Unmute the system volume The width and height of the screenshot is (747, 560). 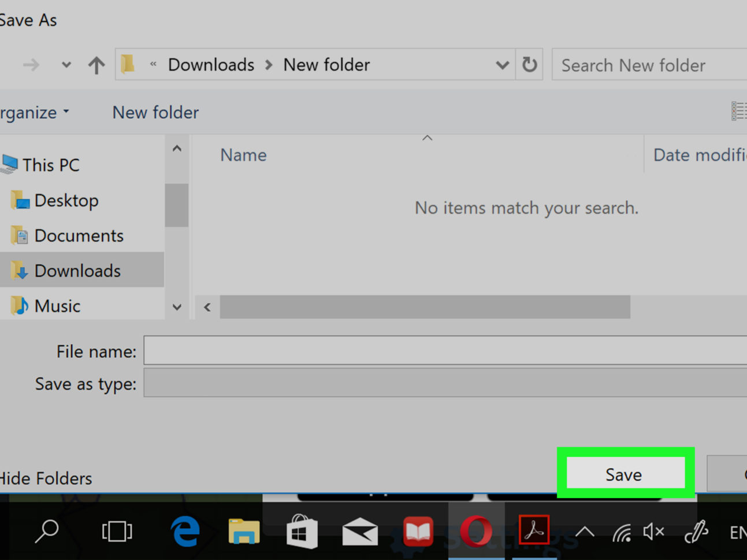point(653,531)
